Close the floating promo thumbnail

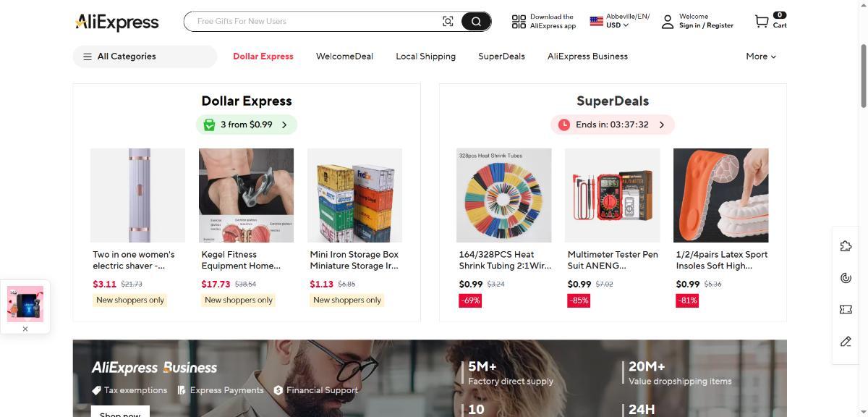(25, 329)
